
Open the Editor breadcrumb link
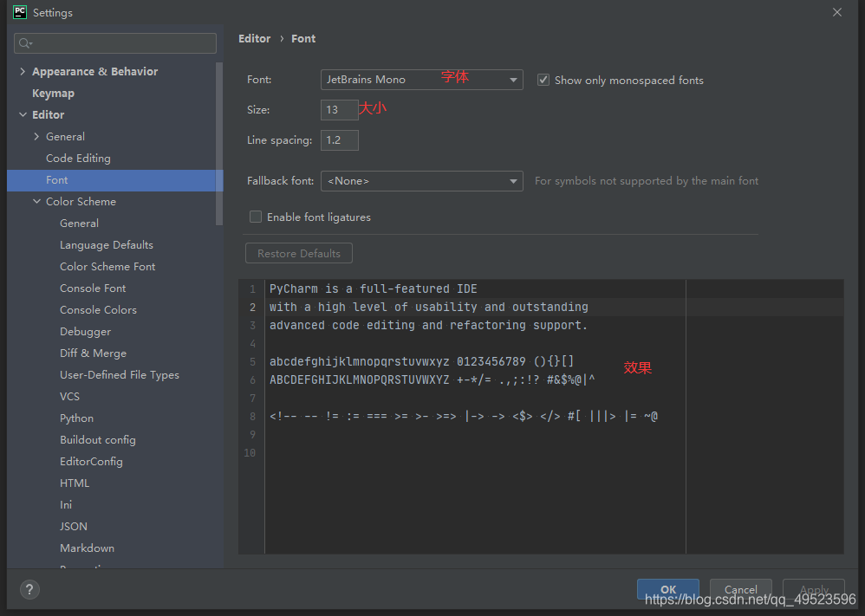click(x=254, y=38)
